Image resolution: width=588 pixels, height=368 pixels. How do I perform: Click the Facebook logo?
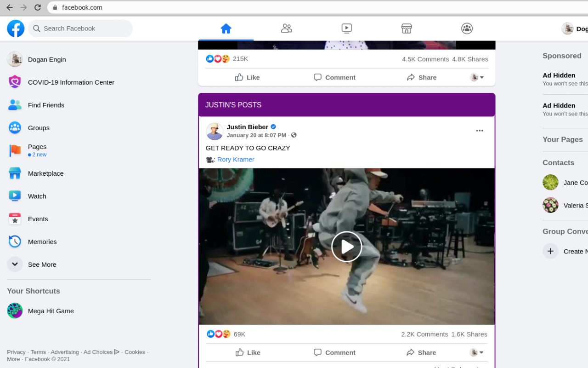[16, 29]
